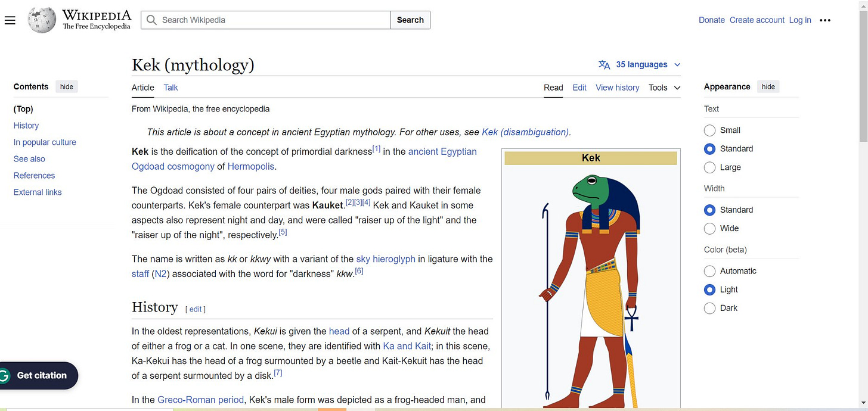Jump to References in contents sidebar
The height and width of the screenshot is (411, 868).
click(x=34, y=176)
